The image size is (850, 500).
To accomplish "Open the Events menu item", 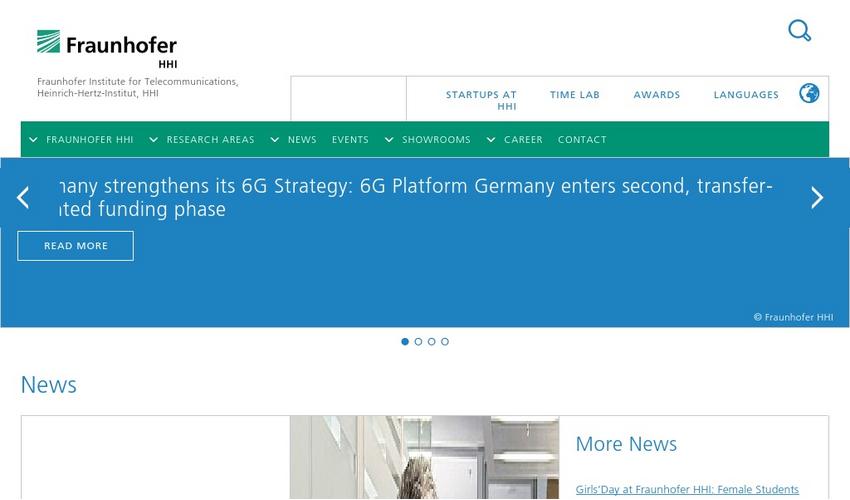I will click(350, 139).
